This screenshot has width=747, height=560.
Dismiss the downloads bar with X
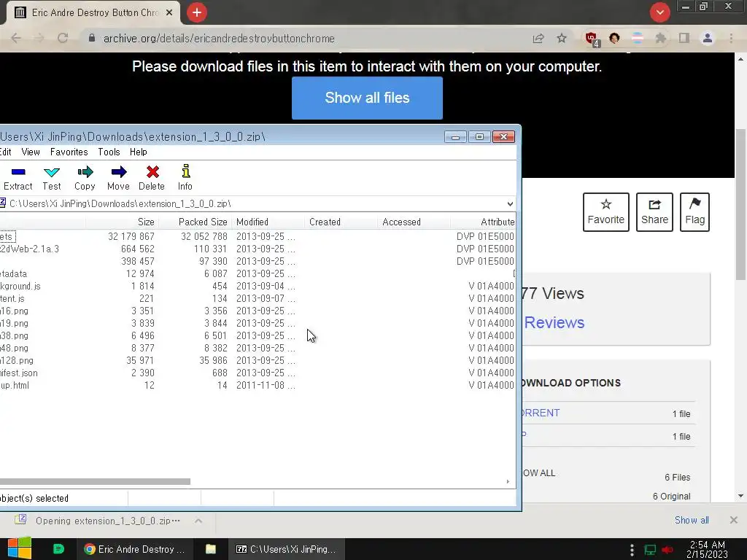pos(734,520)
